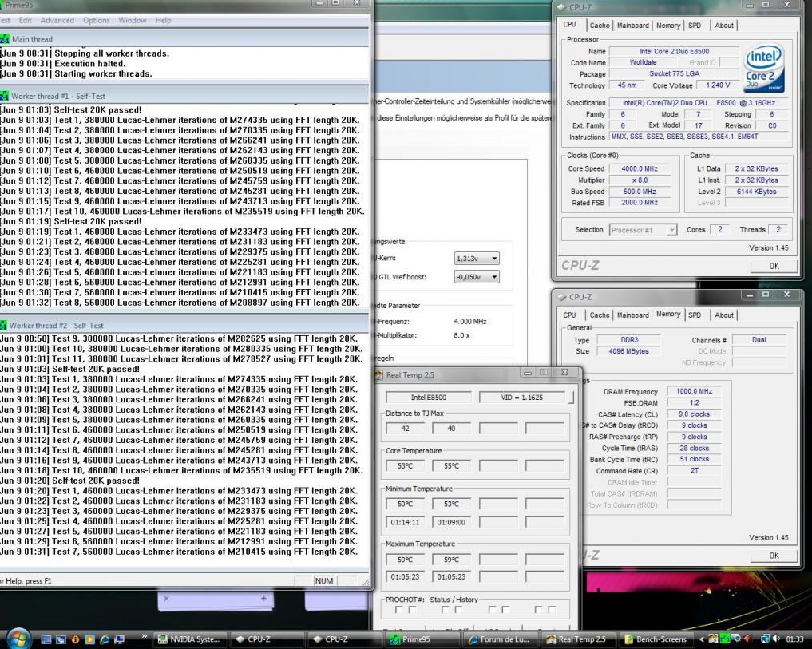
Task: Click the green NVIDIA tray icon
Action: click(x=725, y=638)
